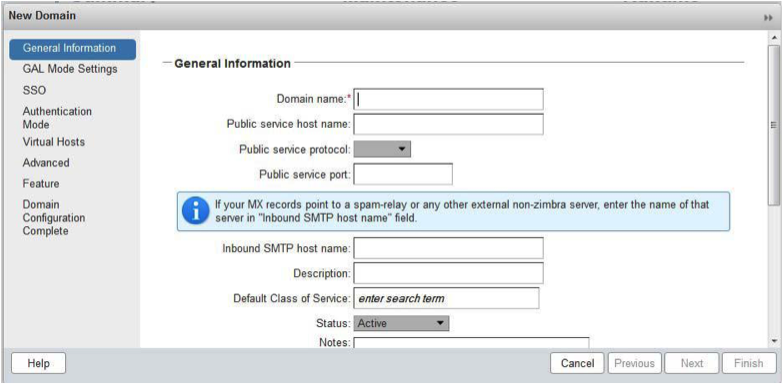Click the New Domain title text
The image size is (782, 384).
pyautogui.click(x=42, y=16)
